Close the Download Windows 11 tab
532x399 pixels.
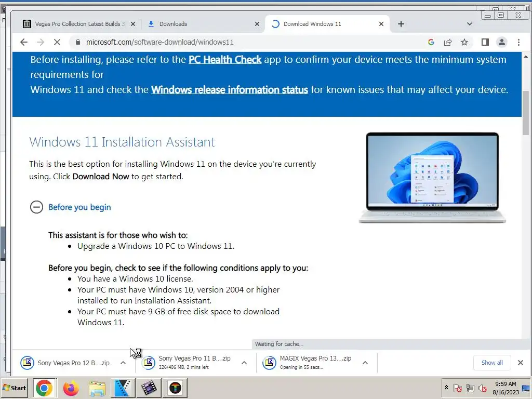[x=381, y=24]
